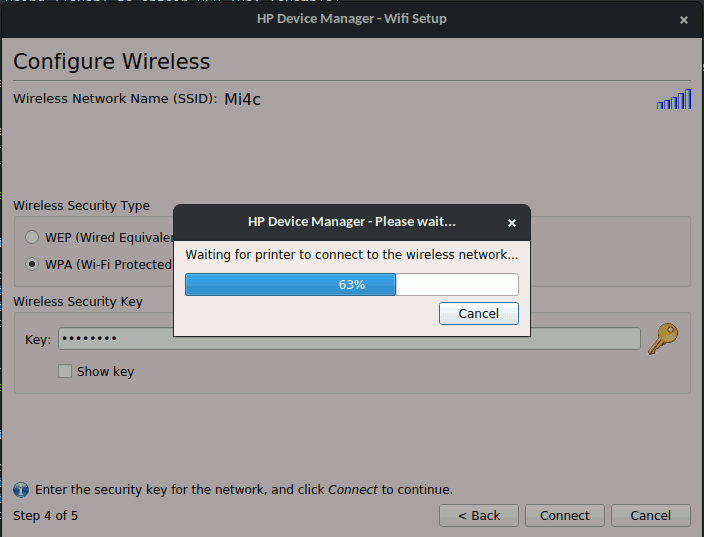Click the Wifi Setup window title bar
704x537 pixels.
(x=351, y=19)
